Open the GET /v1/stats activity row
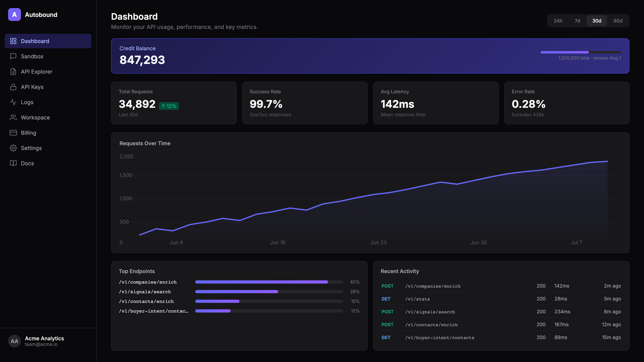Screen dimensions: 644x362 coord(501,299)
